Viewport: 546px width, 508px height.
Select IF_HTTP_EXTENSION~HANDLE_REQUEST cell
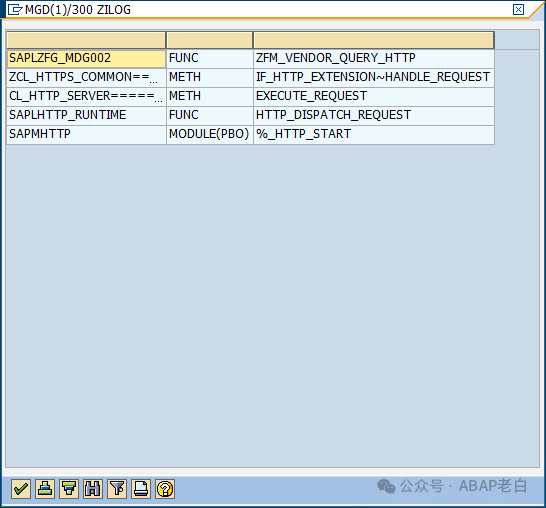[x=374, y=77]
